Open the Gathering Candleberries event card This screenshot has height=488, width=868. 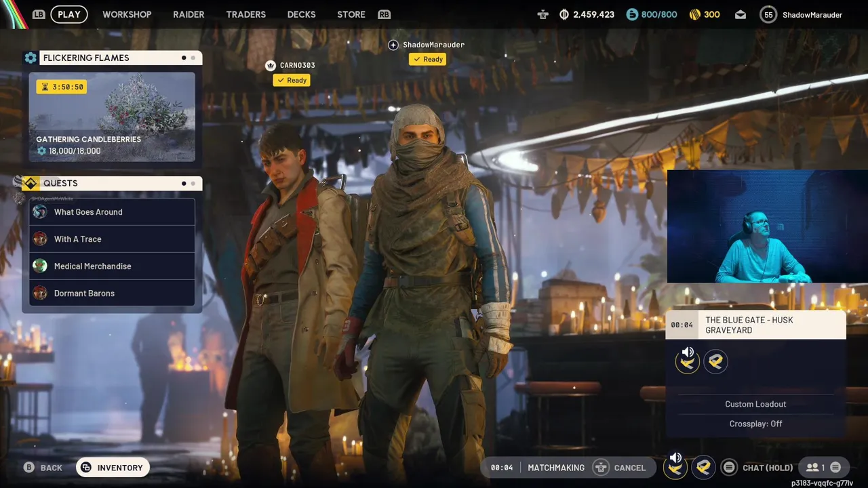[x=112, y=117]
